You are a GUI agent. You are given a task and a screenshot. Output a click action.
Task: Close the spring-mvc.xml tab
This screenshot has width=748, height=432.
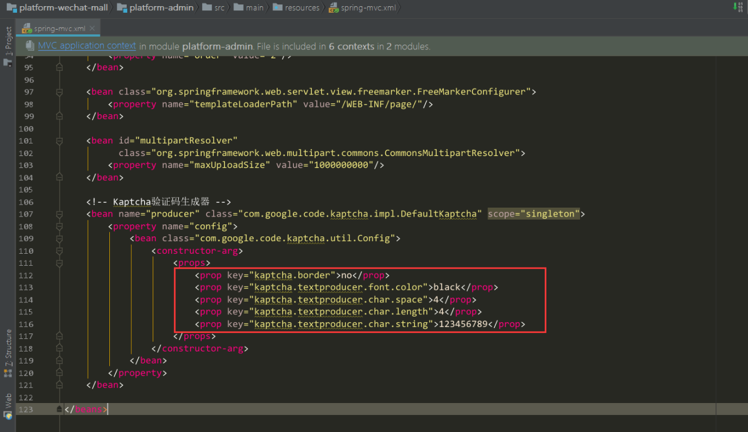93,29
